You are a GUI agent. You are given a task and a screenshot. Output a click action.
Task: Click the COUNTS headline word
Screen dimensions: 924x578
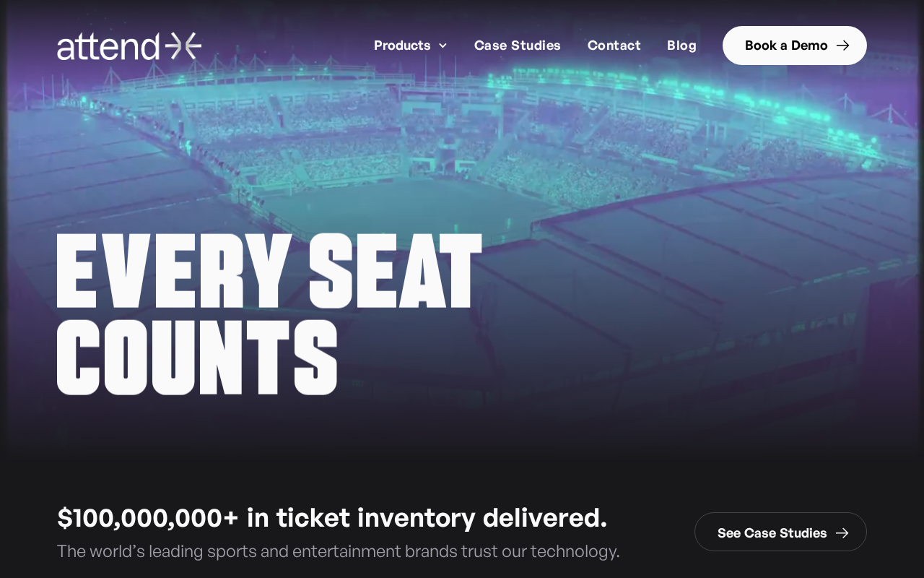197,358
